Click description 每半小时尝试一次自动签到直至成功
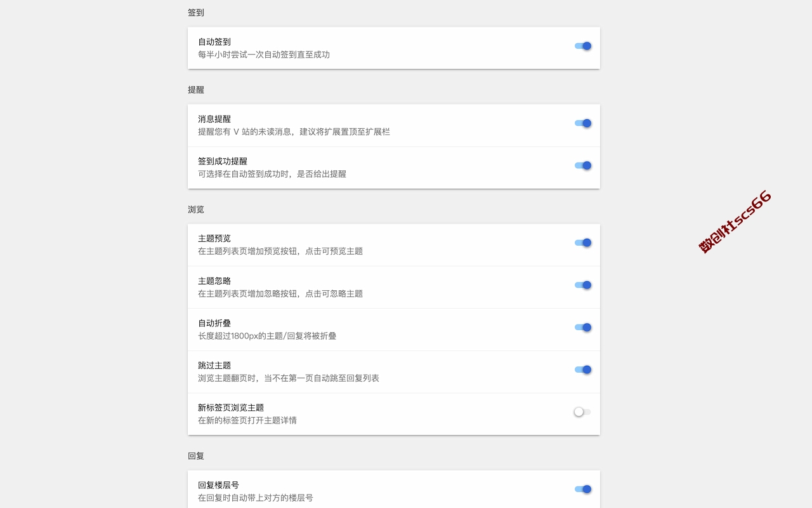This screenshot has height=508, width=812. click(x=264, y=55)
